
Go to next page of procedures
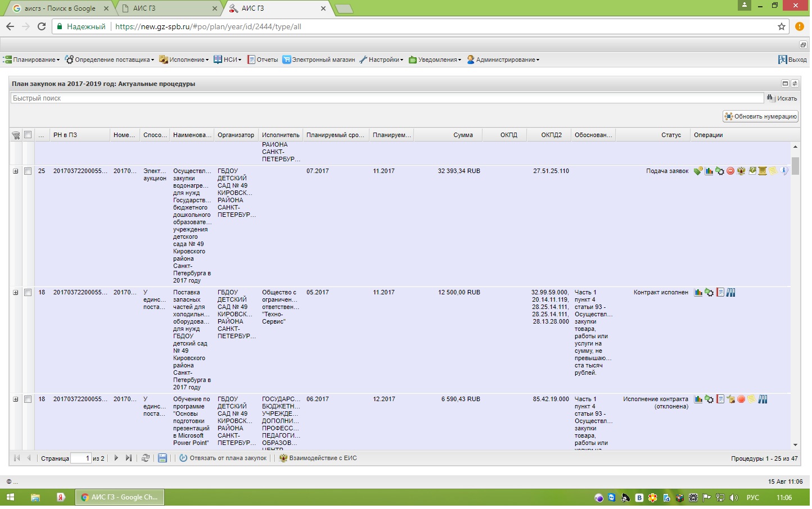pos(116,458)
